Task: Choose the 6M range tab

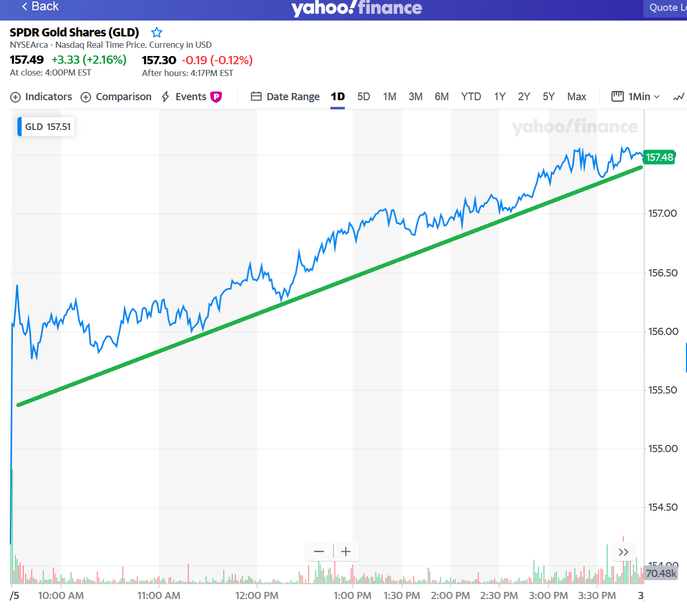Action: click(442, 97)
